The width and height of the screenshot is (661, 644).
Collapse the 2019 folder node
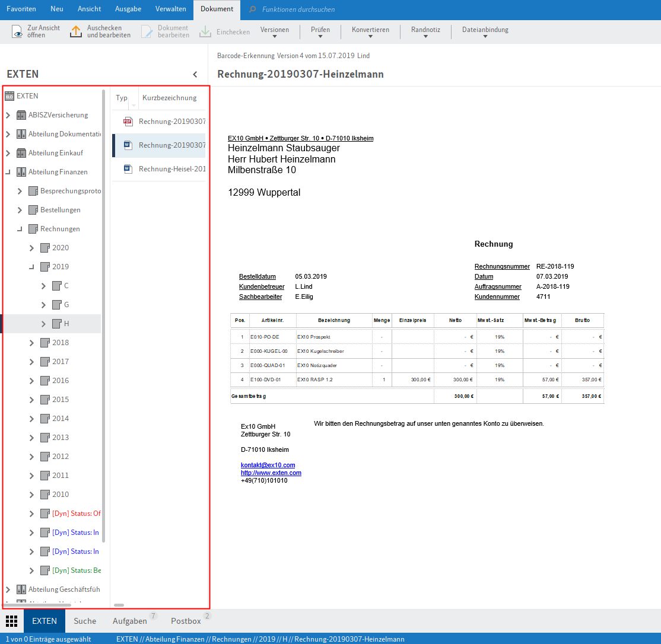tap(32, 267)
